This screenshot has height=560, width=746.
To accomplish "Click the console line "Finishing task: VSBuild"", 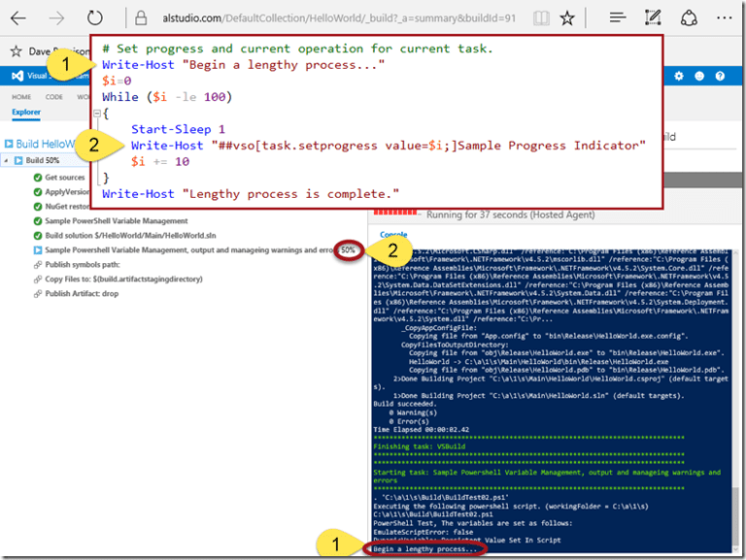I will 420,446.
